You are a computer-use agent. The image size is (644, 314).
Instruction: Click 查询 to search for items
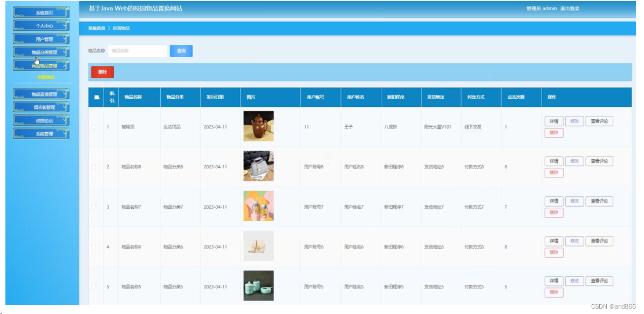181,50
